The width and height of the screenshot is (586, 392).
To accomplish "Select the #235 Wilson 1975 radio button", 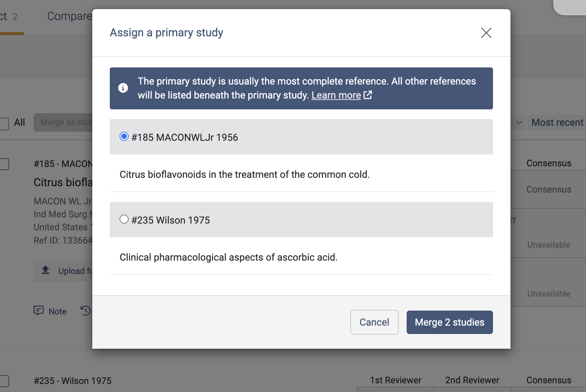I will pyautogui.click(x=124, y=219).
